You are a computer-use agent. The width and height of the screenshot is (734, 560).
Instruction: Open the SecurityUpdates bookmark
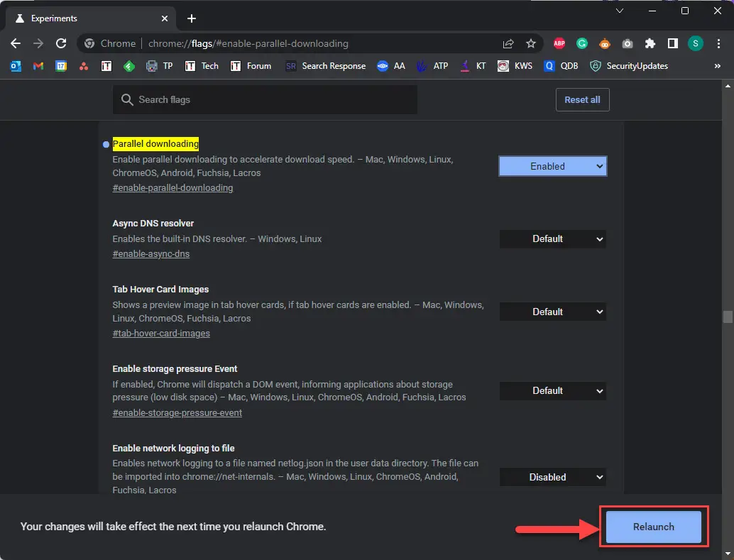(x=629, y=66)
